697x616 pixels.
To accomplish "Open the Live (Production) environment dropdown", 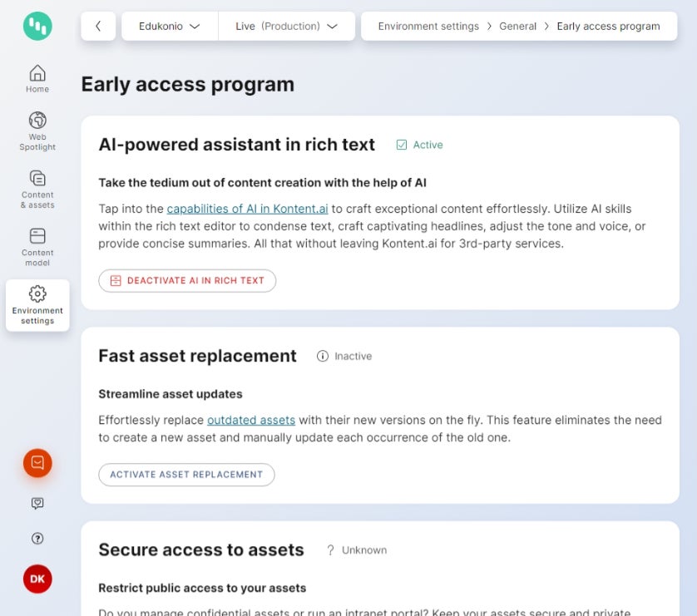I will click(x=286, y=27).
